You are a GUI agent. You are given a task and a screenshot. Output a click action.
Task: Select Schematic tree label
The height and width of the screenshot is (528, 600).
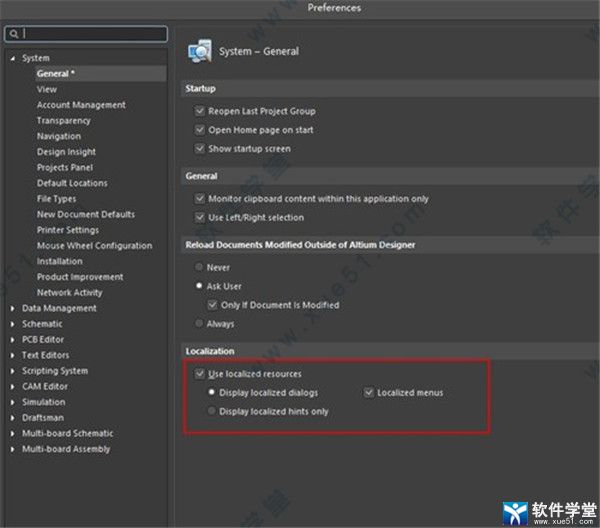(x=42, y=324)
